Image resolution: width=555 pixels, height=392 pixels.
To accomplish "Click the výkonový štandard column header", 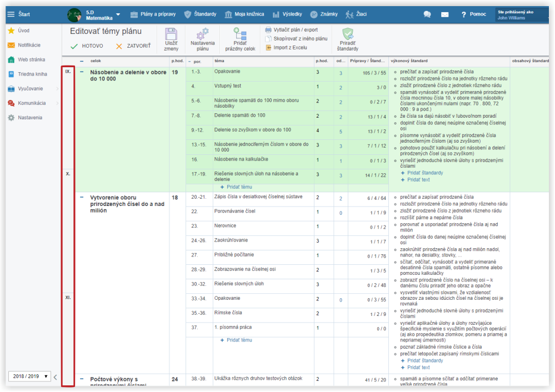I will point(409,61).
